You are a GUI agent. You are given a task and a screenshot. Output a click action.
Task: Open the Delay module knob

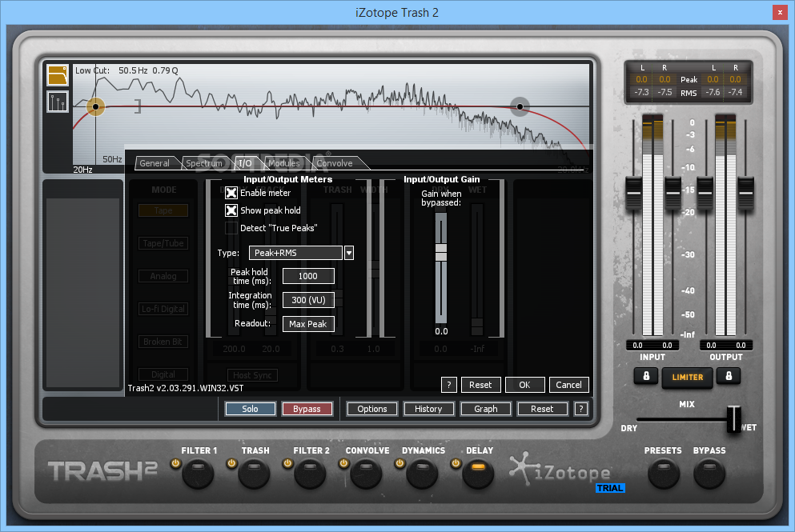(x=478, y=474)
